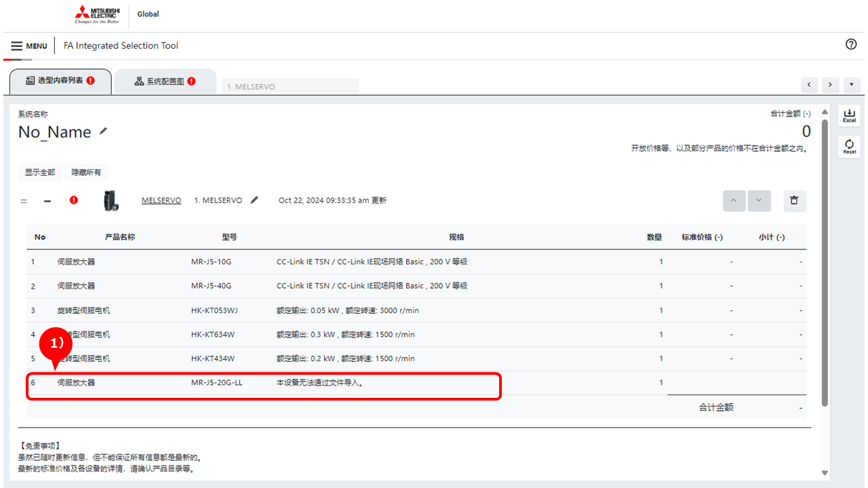Collapse the MELSERVO section with minus
868x488 pixels.
click(x=47, y=201)
